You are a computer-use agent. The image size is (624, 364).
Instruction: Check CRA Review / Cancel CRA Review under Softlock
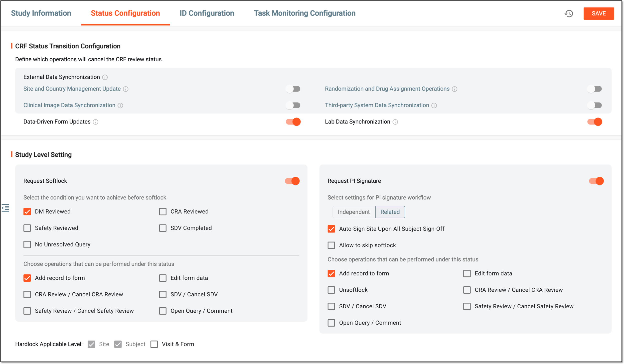tap(27, 294)
